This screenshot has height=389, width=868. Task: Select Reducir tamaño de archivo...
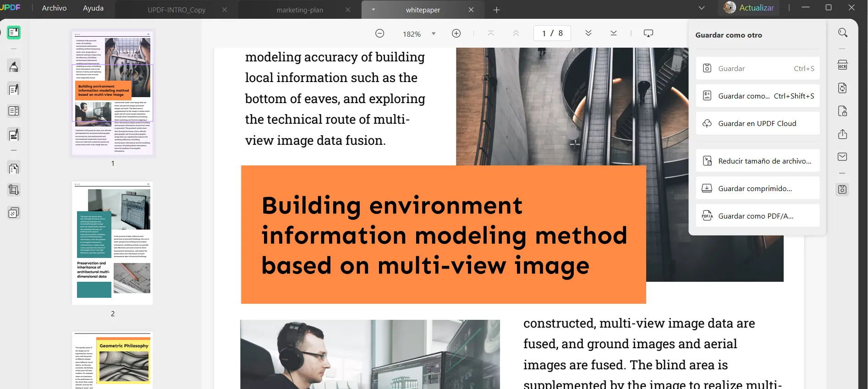pyautogui.click(x=758, y=161)
